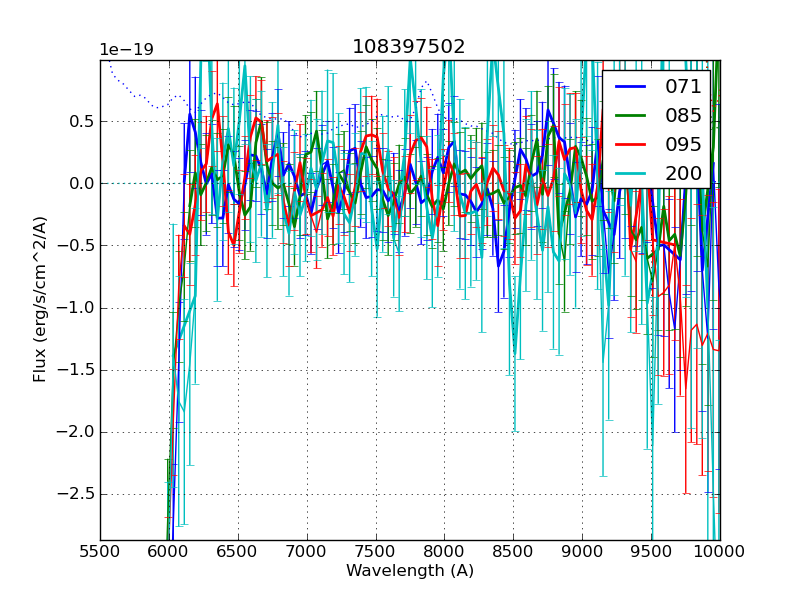Screen dimensions: 800x600
Task: Click the 7500 x-axis tick label
Action: tap(376, 551)
